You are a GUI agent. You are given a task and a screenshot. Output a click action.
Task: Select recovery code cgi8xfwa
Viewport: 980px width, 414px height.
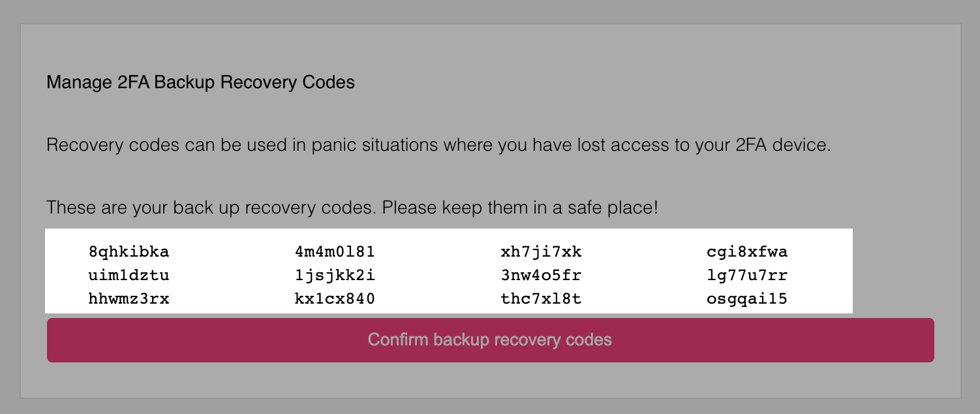point(747,251)
